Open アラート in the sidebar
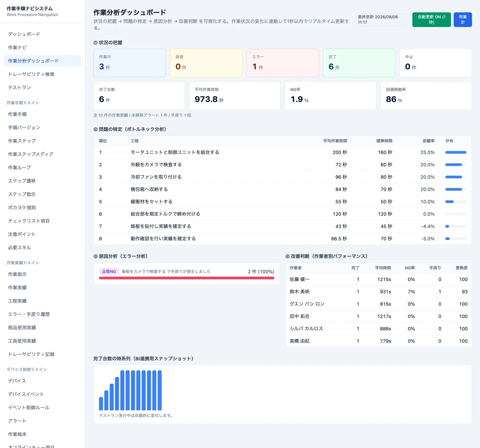This screenshot has width=480, height=448. tap(43, 421)
